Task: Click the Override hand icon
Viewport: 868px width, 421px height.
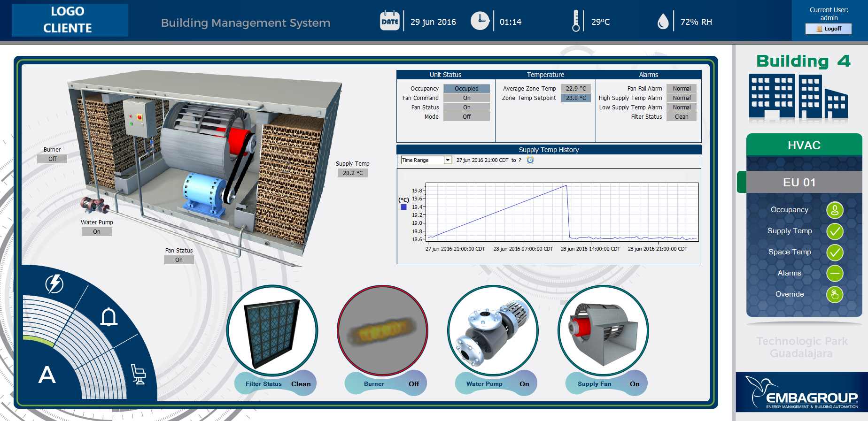Action: click(835, 295)
